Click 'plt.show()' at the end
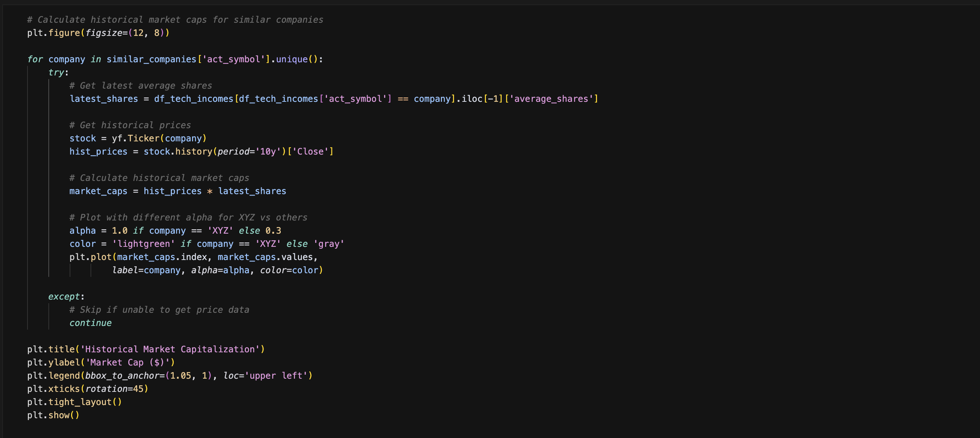Image resolution: width=980 pixels, height=438 pixels. (53, 415)
